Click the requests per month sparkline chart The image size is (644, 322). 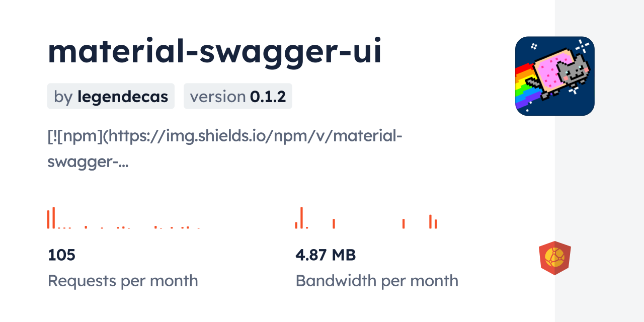pos(123,219)
